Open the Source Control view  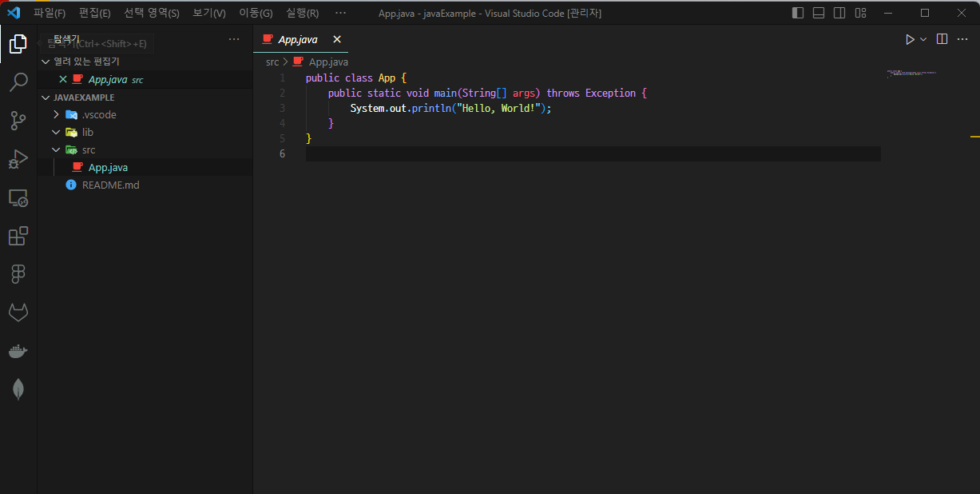(18, 121)
